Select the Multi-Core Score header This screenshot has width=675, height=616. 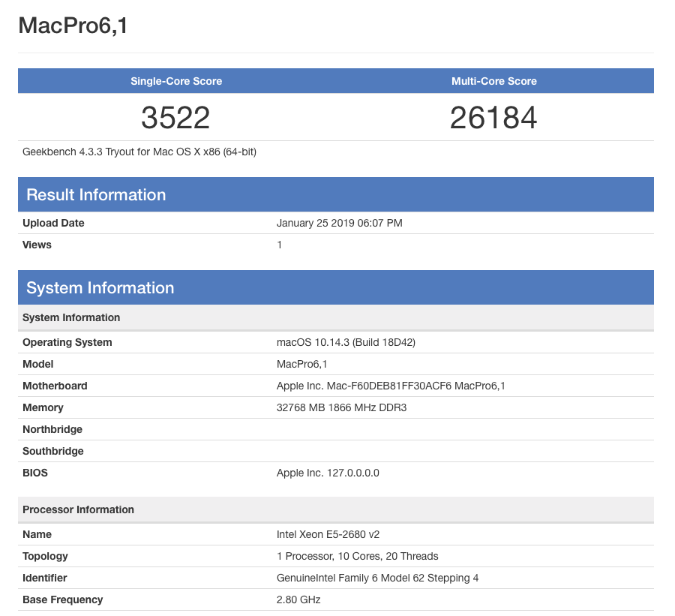pyautogui.click(x=493, y=81)
